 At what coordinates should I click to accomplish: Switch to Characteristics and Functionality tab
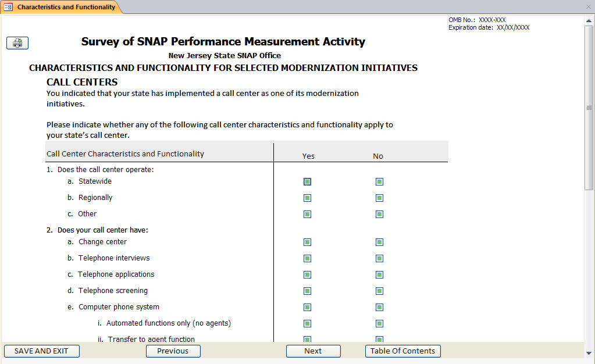[66, 7]
